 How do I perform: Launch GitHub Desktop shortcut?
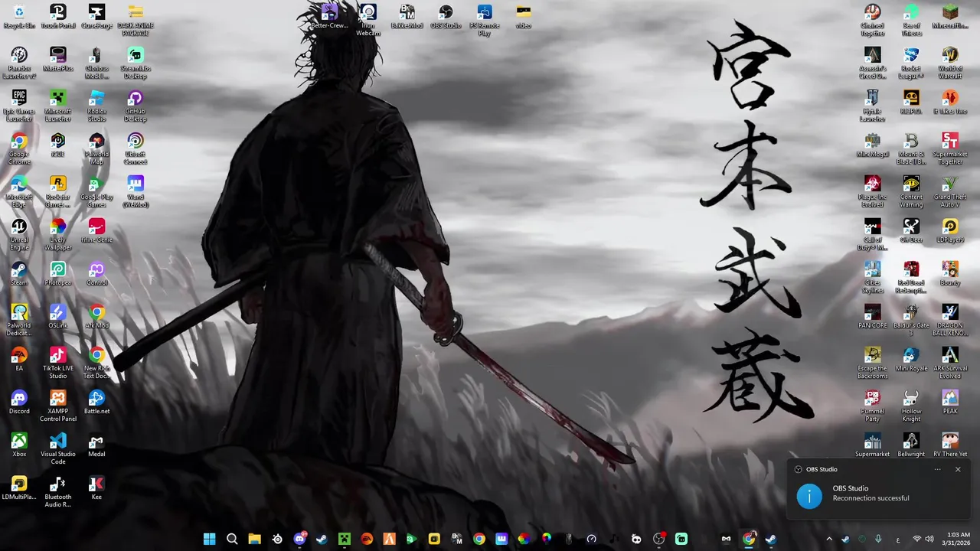[136, 106]
